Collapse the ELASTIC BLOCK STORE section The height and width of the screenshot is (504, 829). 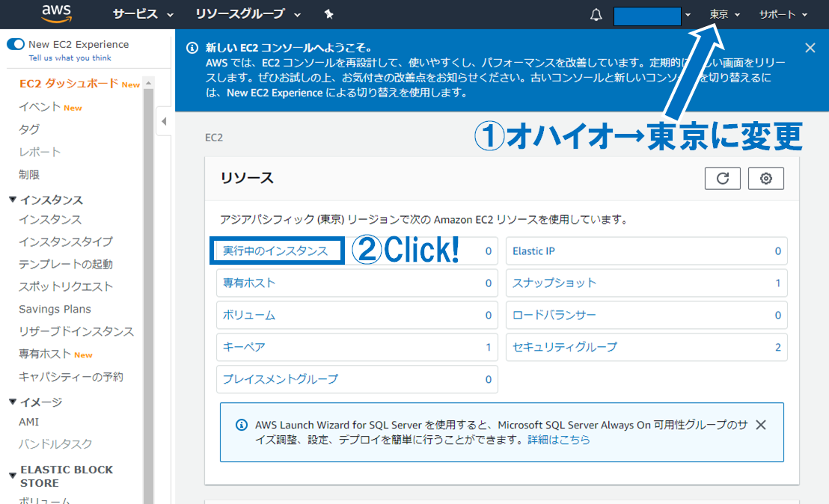coord(13,476)
